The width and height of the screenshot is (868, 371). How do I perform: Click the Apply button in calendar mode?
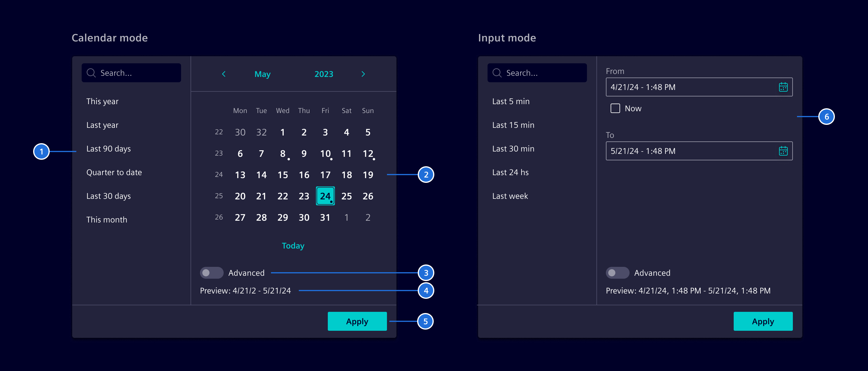click(357, 321)
